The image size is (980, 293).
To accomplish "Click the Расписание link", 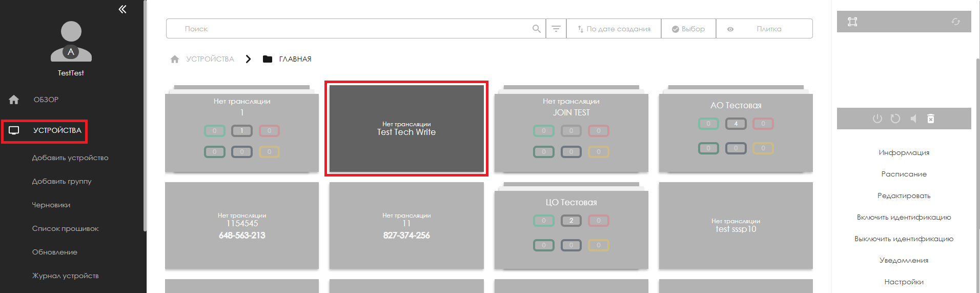I will (904, 174).
